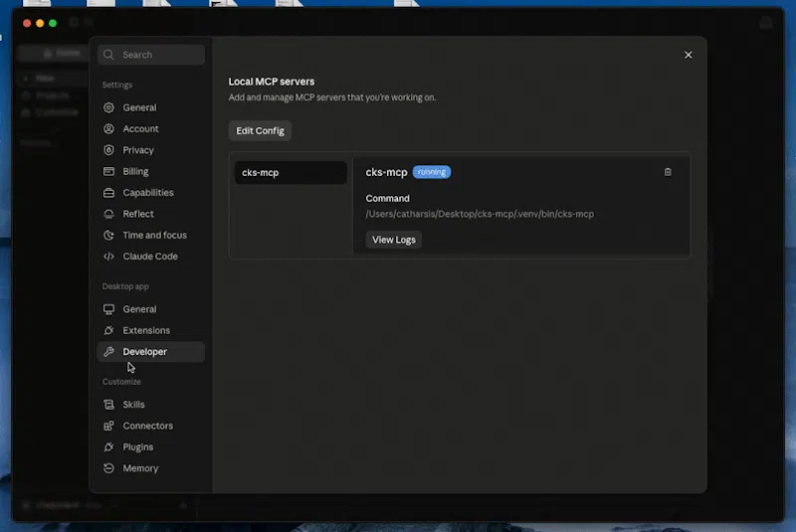Open Reflect settings label
Image resolution: width=796 pixels, height=532 pixels.
[138, 214]
